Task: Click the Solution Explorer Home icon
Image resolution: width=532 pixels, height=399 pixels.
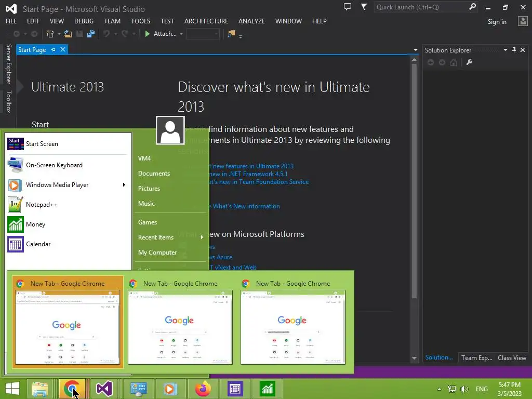Action: [453, 62]
